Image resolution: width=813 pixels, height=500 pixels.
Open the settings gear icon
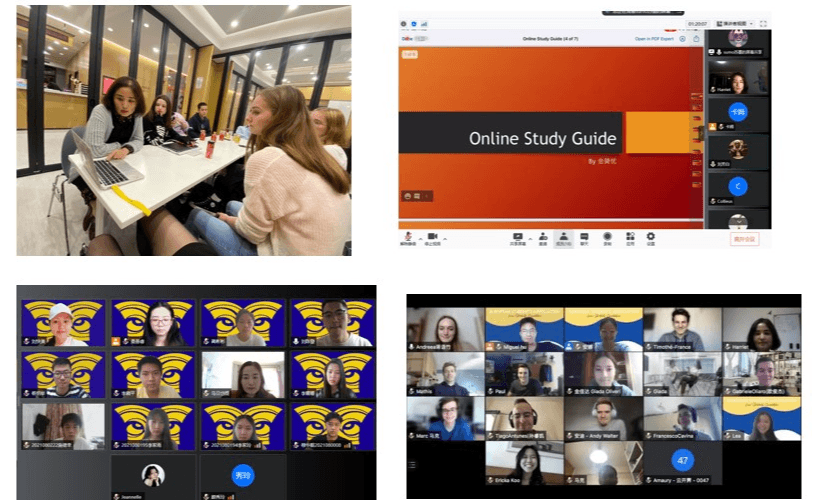651,236
